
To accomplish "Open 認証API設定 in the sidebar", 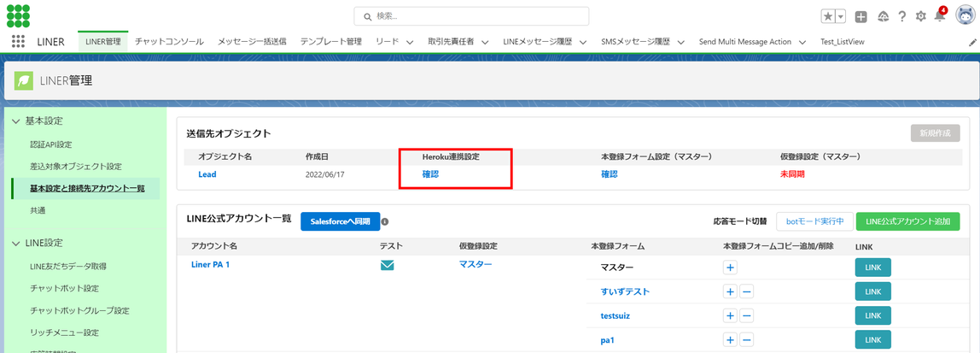I will (51, 144).
